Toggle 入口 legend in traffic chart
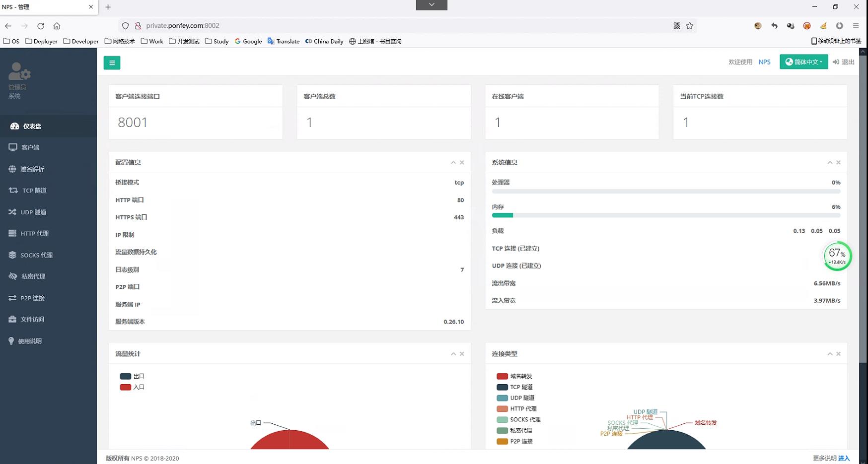Image resolution: width=868 pixels, height=464 pixels. (132, 387)
